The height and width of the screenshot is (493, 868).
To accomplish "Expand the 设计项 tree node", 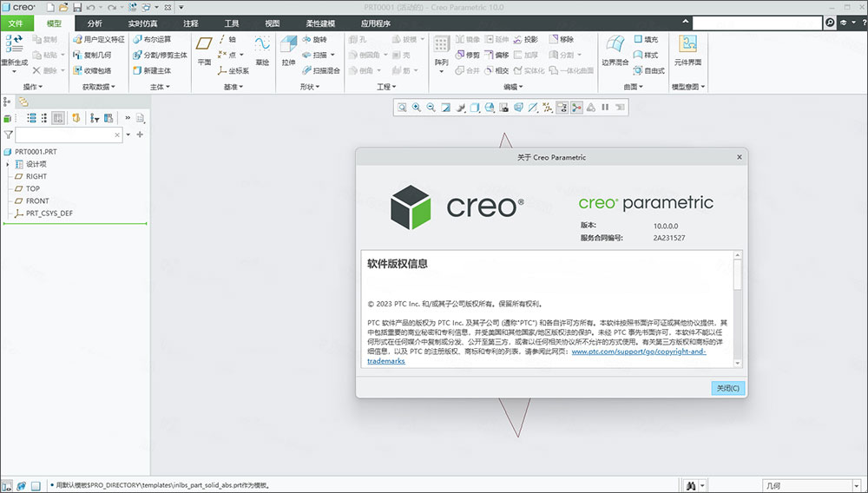I will pos(7,164).
